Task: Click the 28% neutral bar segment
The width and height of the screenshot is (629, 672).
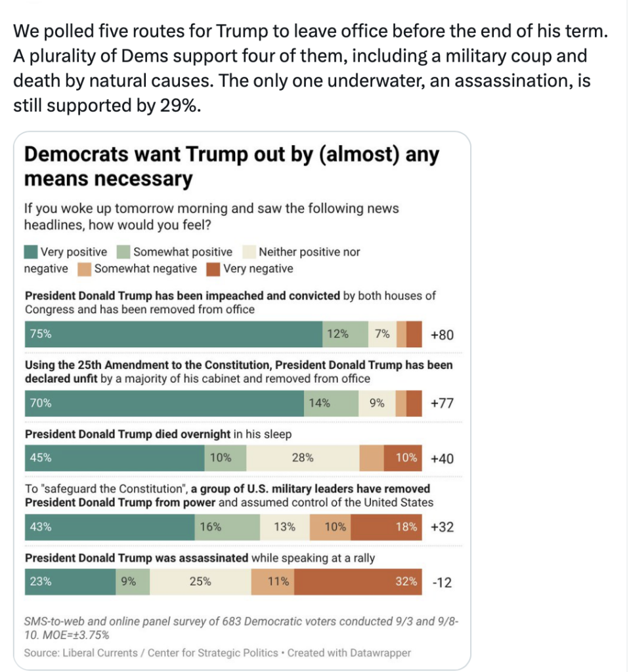Action: (303, 458)
